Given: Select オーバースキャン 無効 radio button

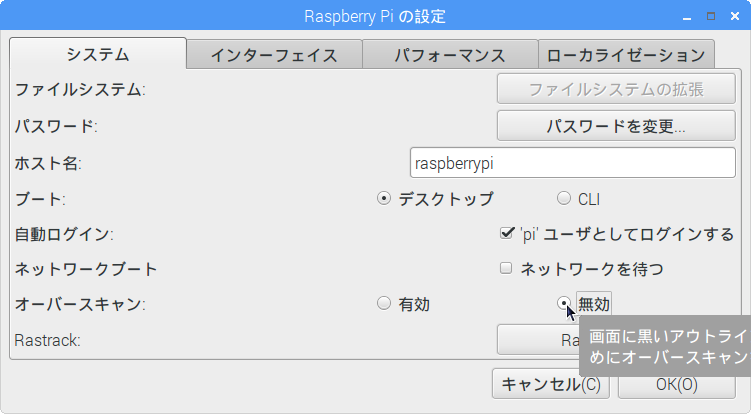Looking at the screenshot, I should (x=564, y=303).
